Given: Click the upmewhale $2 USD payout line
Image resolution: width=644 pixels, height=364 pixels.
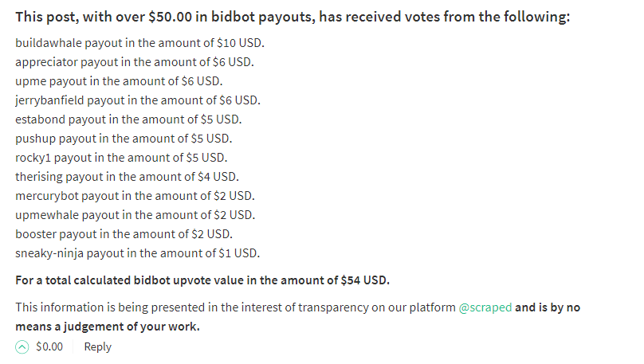Looking at the screenshot, I should 135,214.
